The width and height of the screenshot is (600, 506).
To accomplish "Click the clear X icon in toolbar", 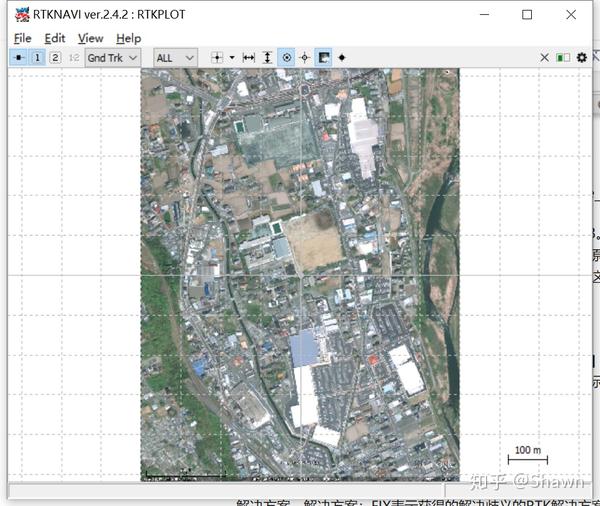I will pos(545,58).
